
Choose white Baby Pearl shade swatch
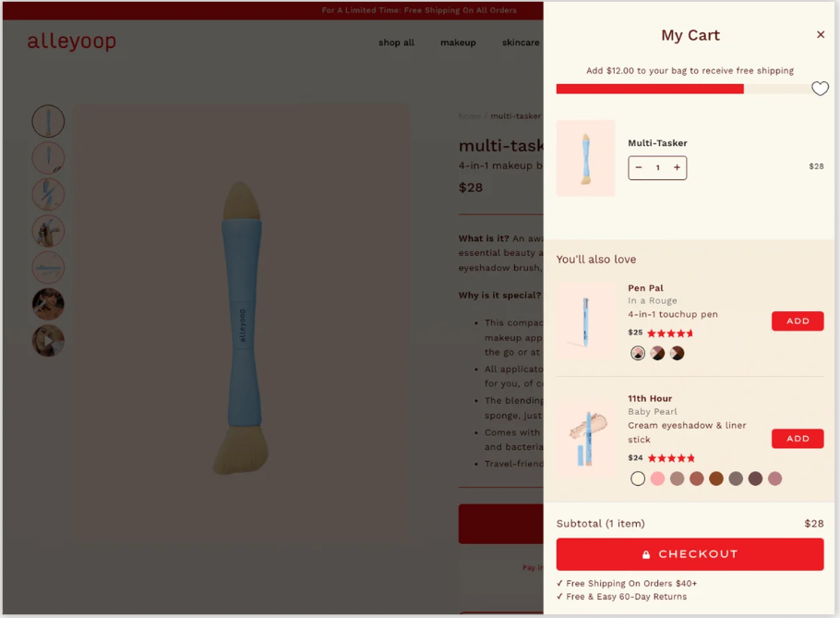pos(638,479)
